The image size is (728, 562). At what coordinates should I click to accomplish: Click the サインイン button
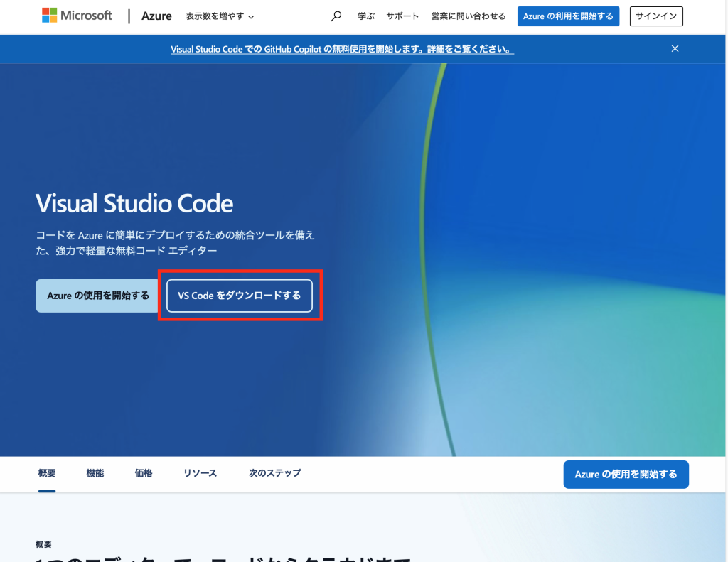[x=656, y=16]
